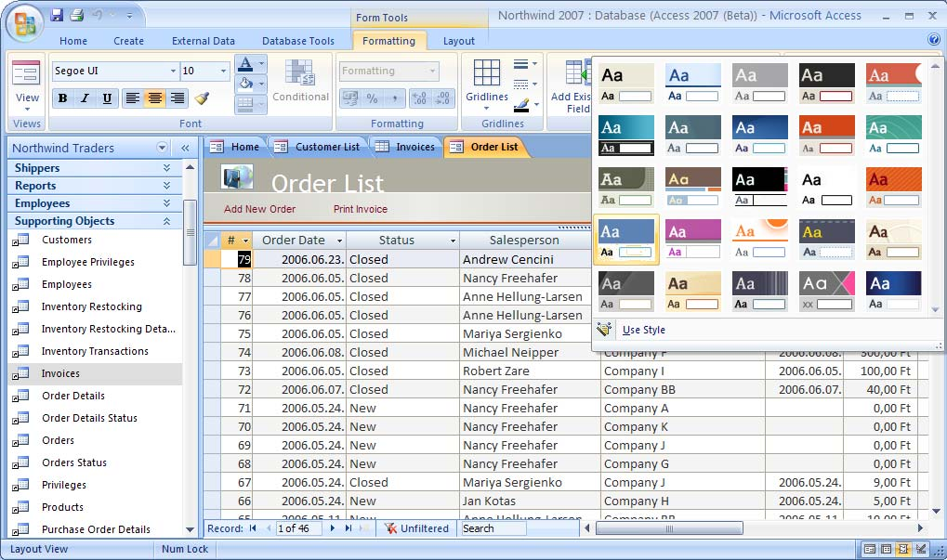Open the line type options
The image size is (947, 560).
[525, 85]
